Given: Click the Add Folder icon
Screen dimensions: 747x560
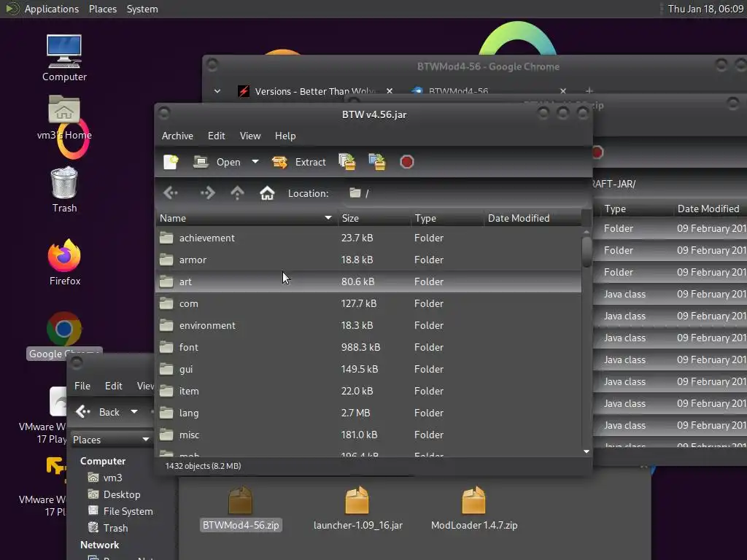Looking at the screenshot, I should click(x=377, y=162).
